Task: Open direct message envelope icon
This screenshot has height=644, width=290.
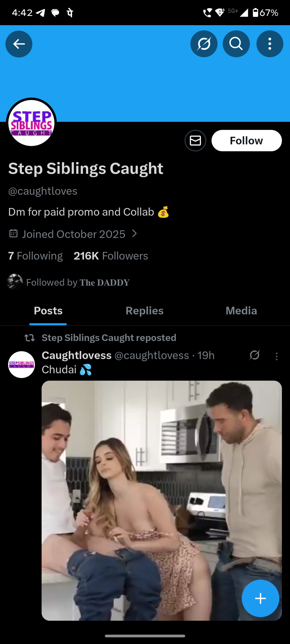Action: click(x=195, y=141)
